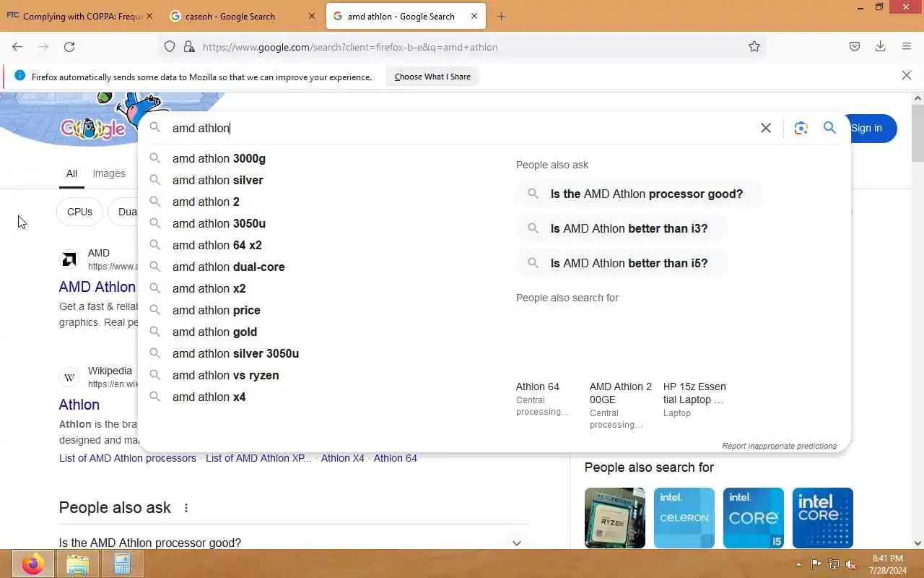Open a new tab with plus button
Screen dimensions: 924x578
pos(502,16)
